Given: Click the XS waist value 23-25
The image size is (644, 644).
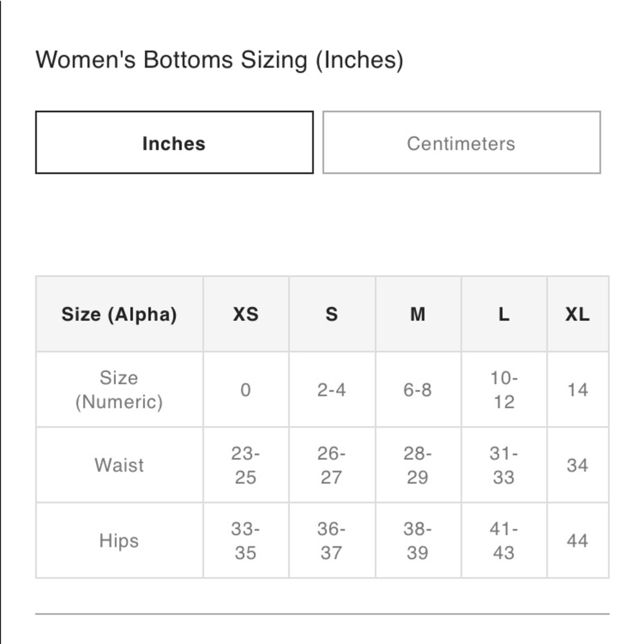Looking at the screenshot, I should [245, 465].
